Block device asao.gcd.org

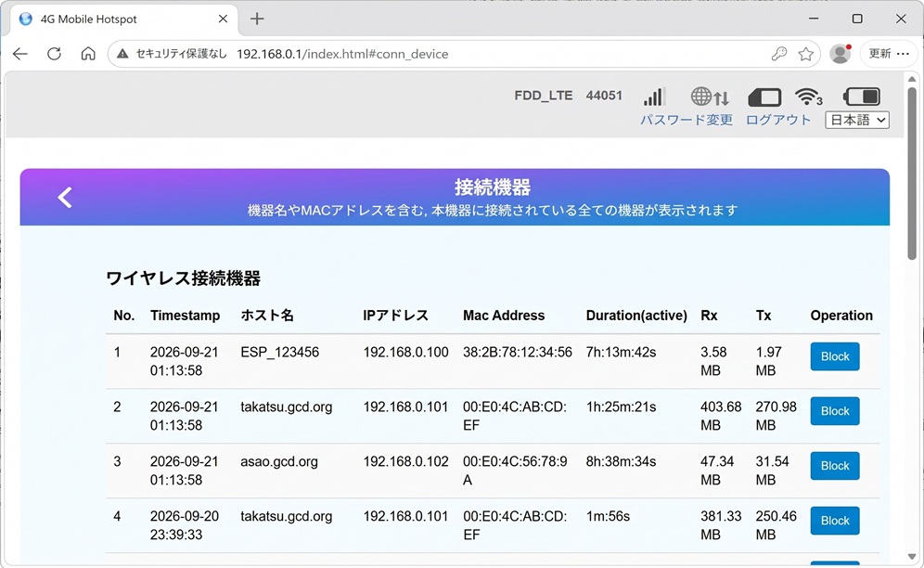[x=834, y=466]
